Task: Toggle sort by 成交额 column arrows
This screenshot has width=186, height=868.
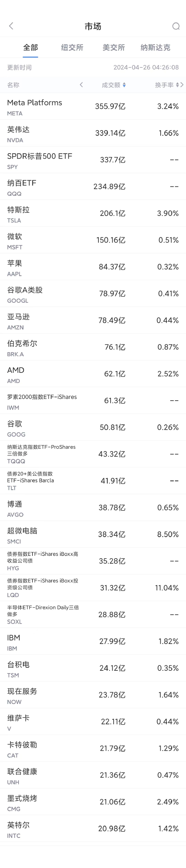Action: (x=124, y=85)
